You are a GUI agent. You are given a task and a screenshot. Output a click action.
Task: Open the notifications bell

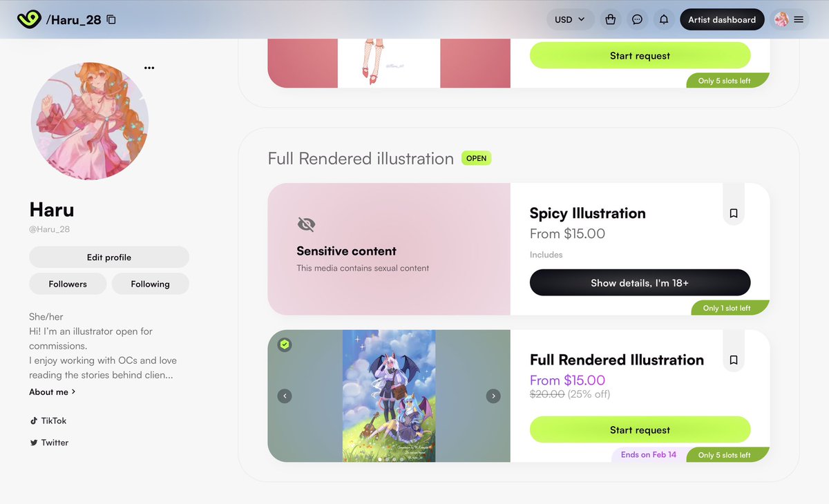point(664,19)
